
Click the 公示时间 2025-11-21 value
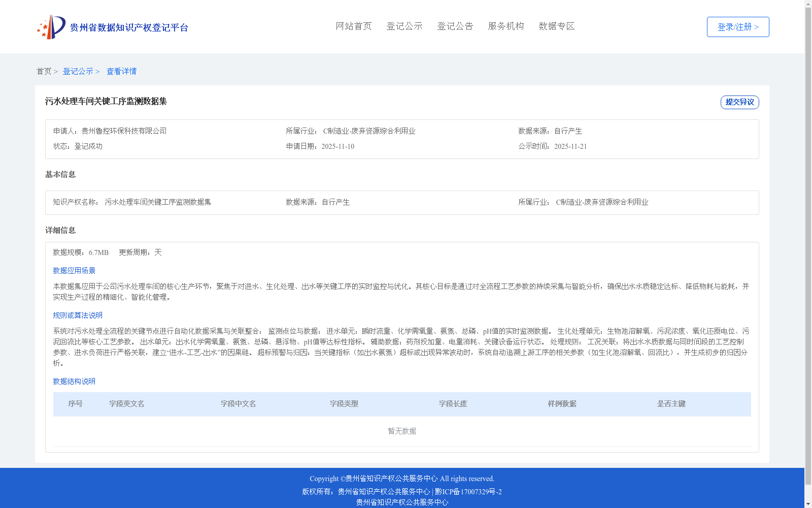[570, 146]
